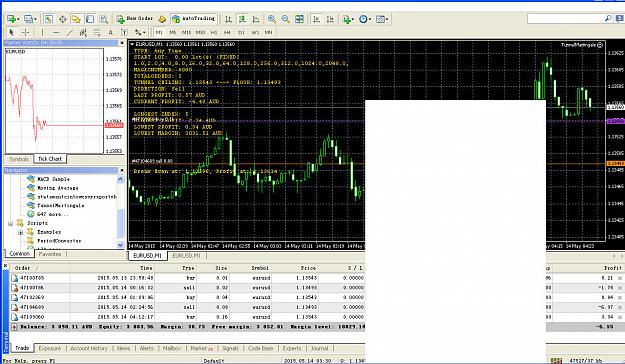
Task: Toggle the Market Watch window icon
Action: click(x=49, y=19)
